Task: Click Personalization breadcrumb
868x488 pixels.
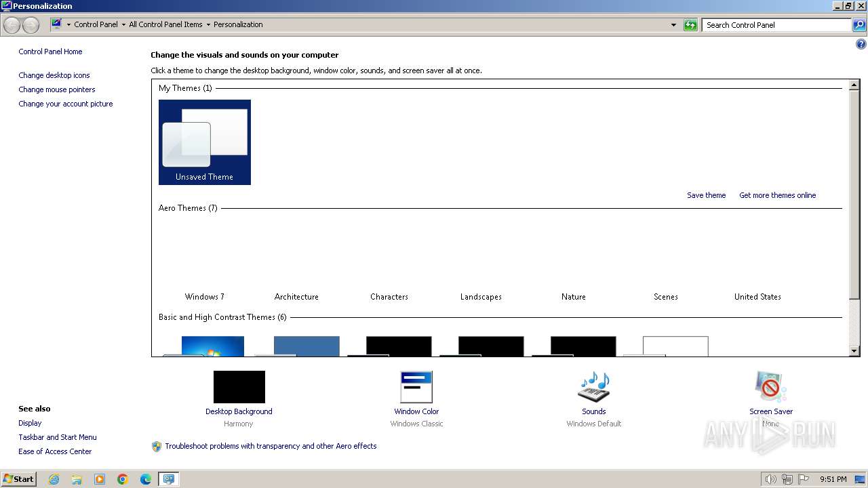Action: [x=238, y=24]
